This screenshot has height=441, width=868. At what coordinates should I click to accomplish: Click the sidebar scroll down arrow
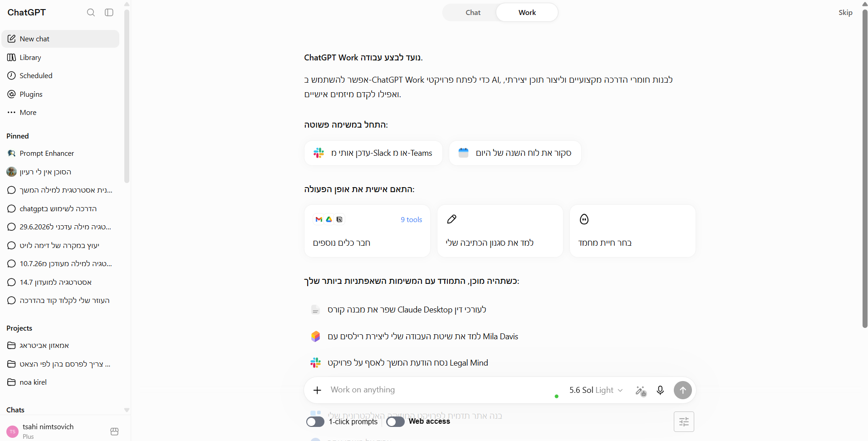tap(127, 410)
